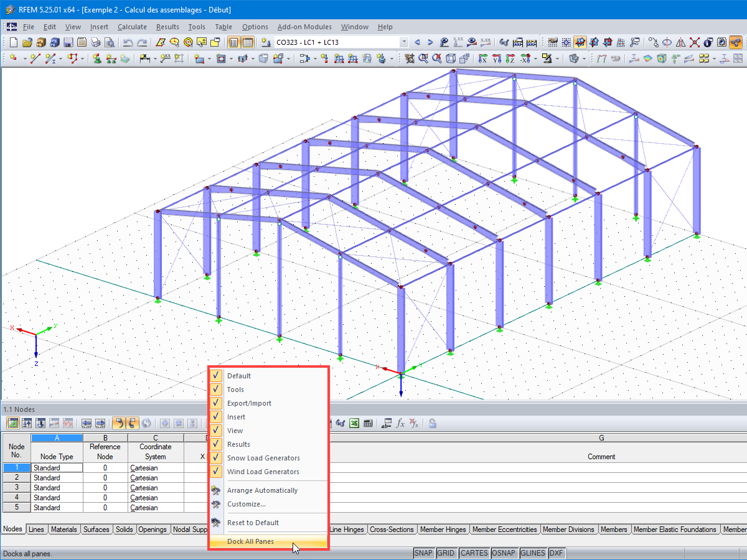Select the Node Type cell of row 3
The height and width of the screenshot is (560, 747).
coord(57,488)
